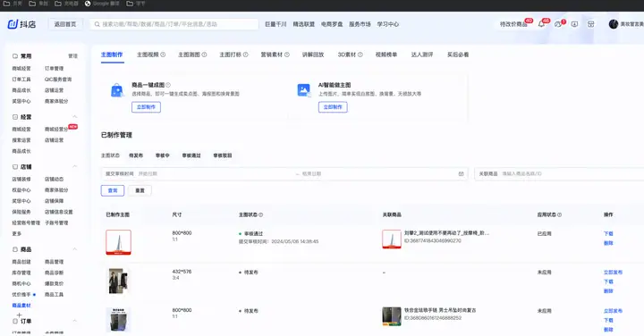Open 学习中心 in top navigation
Screen dimensions: 644x336
coord(387,24)
